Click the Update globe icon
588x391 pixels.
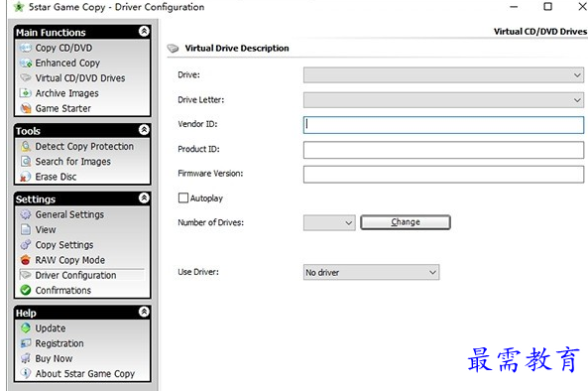click(26, 327)
